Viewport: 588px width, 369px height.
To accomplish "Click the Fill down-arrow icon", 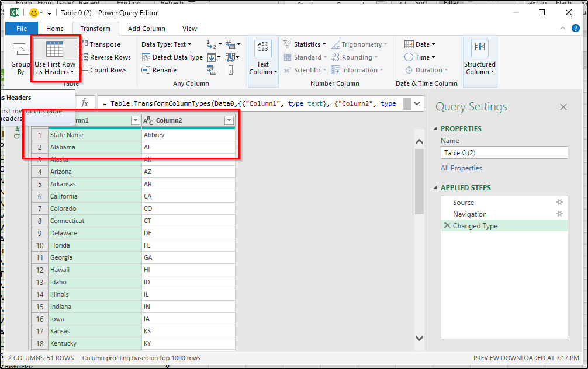I will 212,57.
